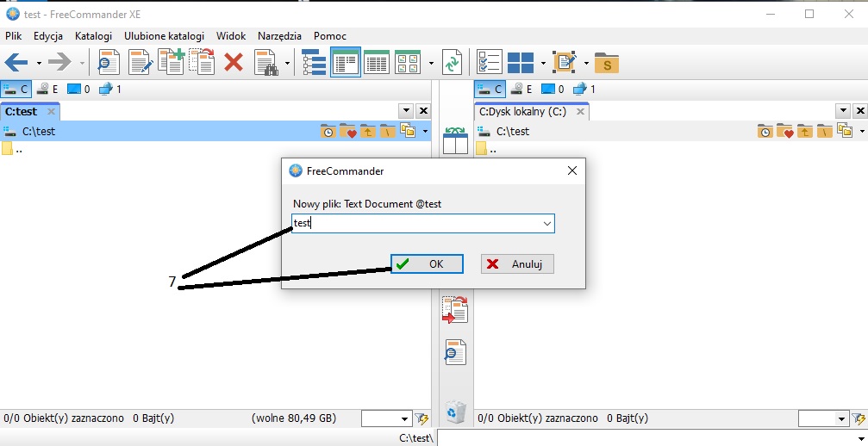The width and height of the screenshot is (868, 446).
Task: Select the thumbnails view mode icon
Action: [409, 62]
